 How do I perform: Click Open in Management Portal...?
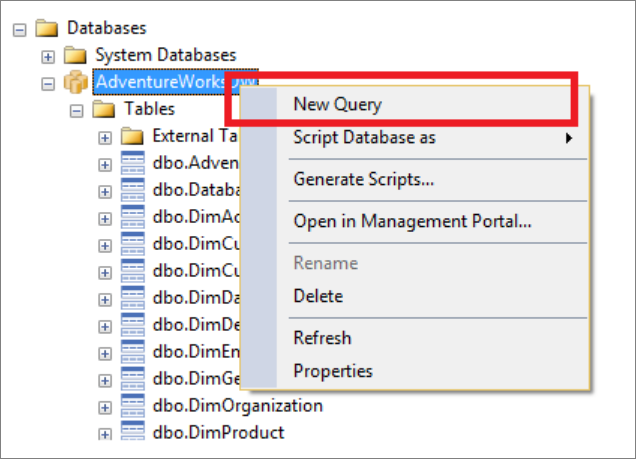pyautogui.click(x=412, y=221)
